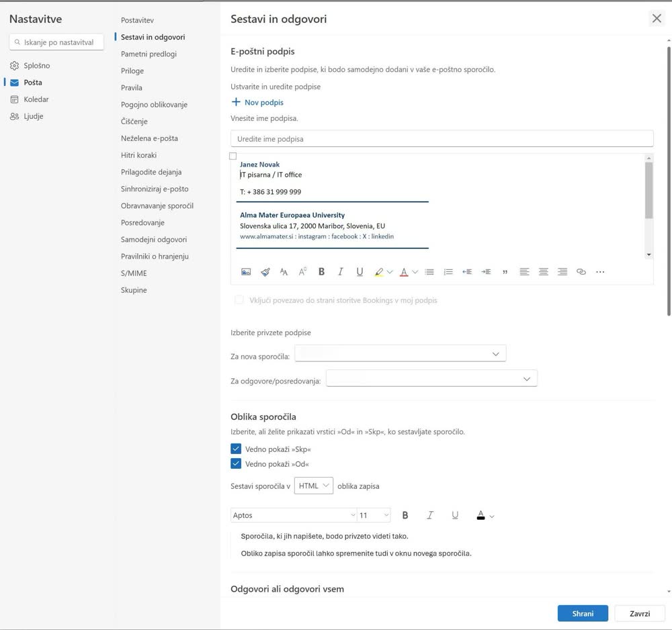Focus Uredite ime podpisa field

coord(442,139)
